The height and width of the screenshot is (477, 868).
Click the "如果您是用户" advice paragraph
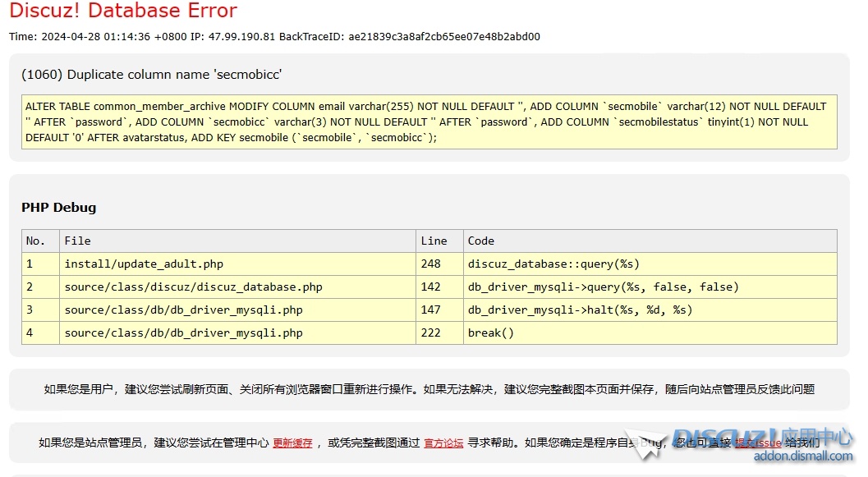429,390
